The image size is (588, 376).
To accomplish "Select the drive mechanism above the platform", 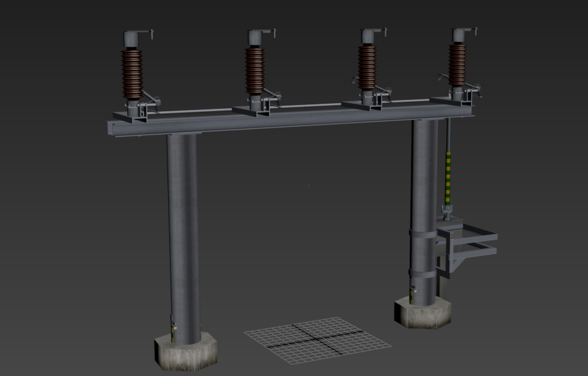I will pos(448,211).
